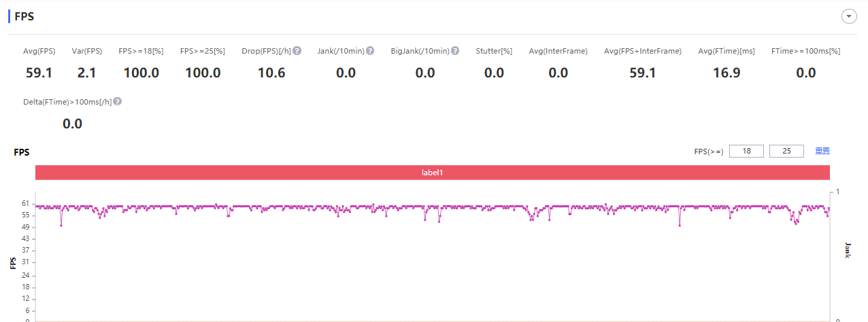868x322 pixels.
Task: Click the FPS chart title above label bar
Action: tap(22, 152)
